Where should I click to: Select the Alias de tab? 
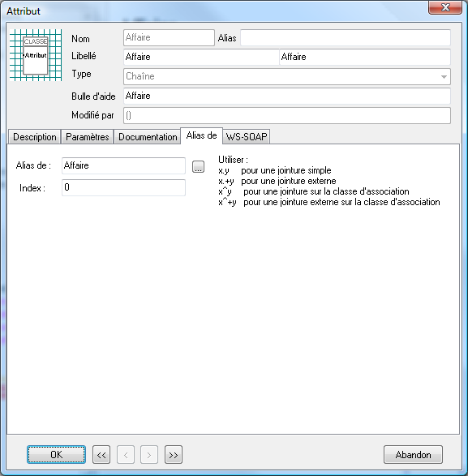[202, 135]
